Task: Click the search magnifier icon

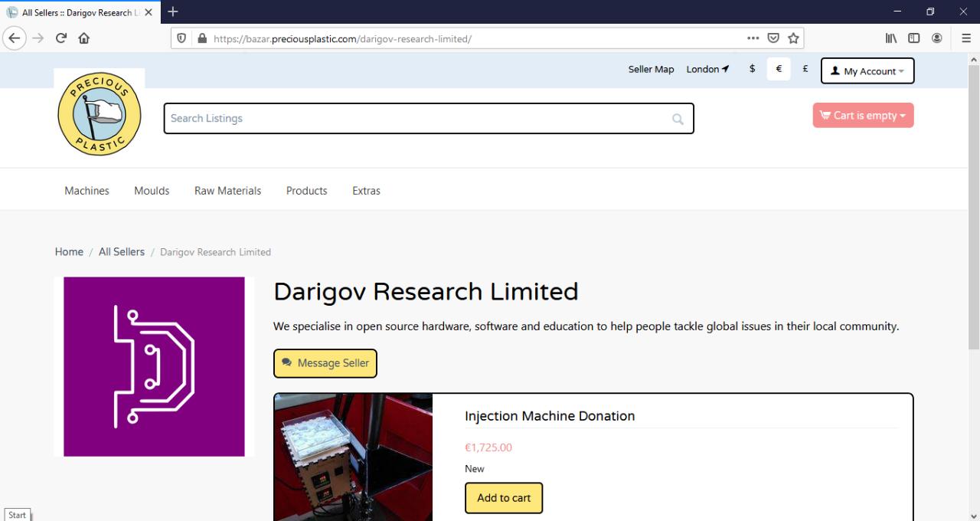Action: 678,119
